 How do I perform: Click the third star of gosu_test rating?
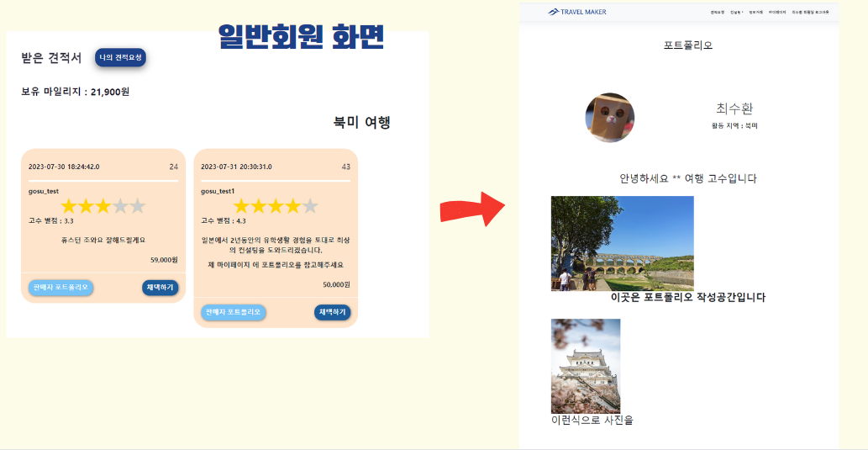tap(103, 207)
